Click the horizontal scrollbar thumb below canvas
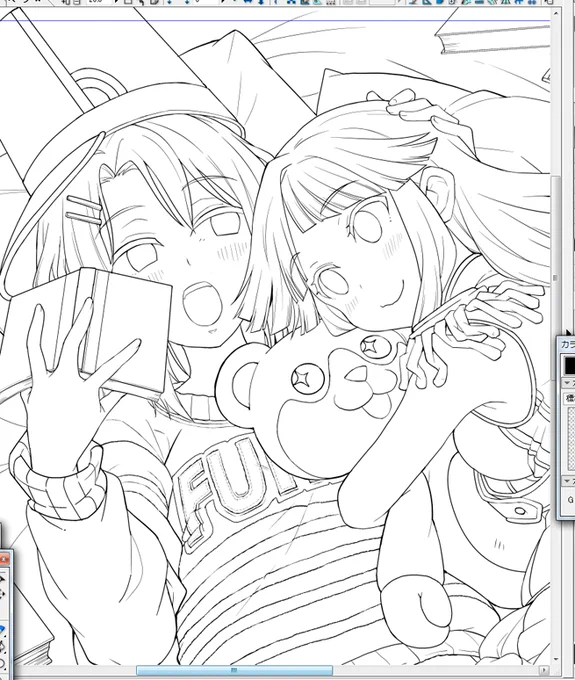 235,671
